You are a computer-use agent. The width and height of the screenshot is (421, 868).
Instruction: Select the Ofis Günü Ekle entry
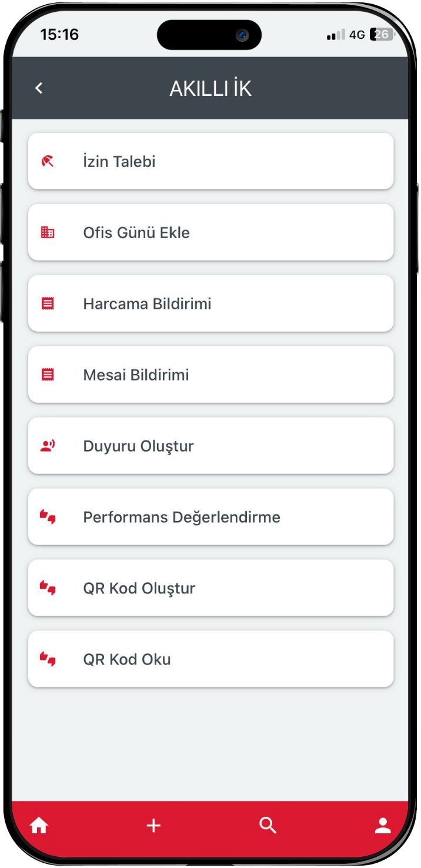[x=210, y=232]
